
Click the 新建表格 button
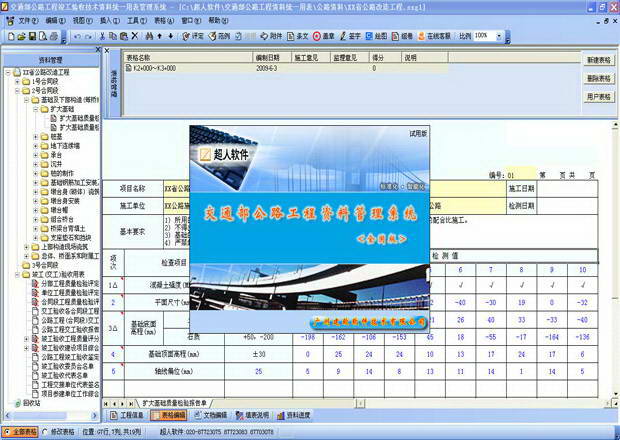coord(599,60)
